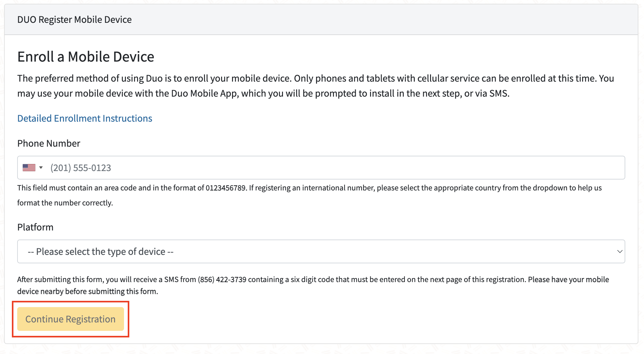Click the DUO Register Mobile Device header
The height and width of the screenshot is (354, 644).
click(x=74, y=19)
